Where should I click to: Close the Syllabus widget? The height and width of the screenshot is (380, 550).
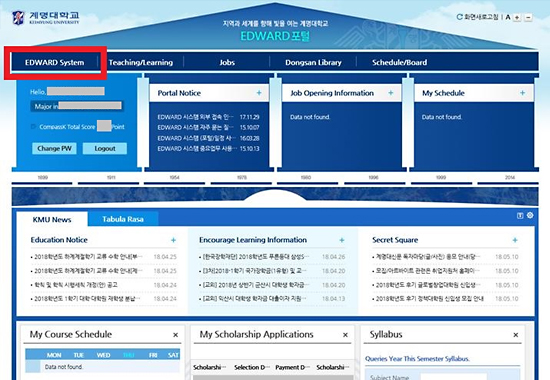pos(516,335)
